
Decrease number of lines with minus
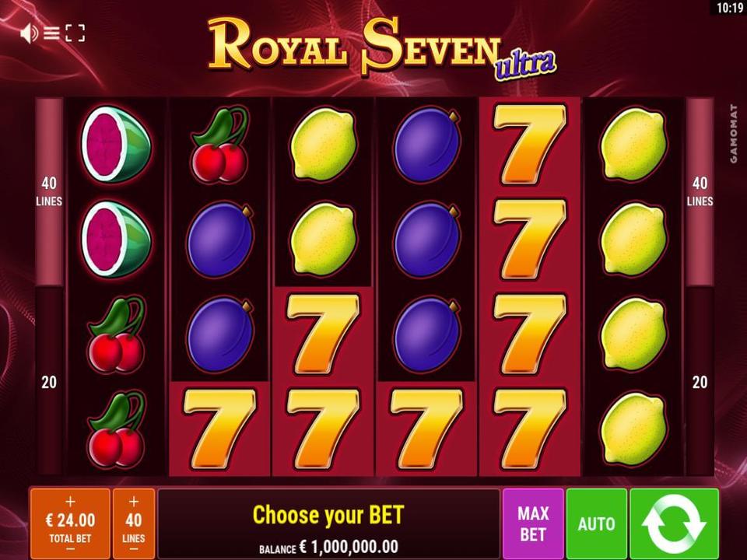134,550
